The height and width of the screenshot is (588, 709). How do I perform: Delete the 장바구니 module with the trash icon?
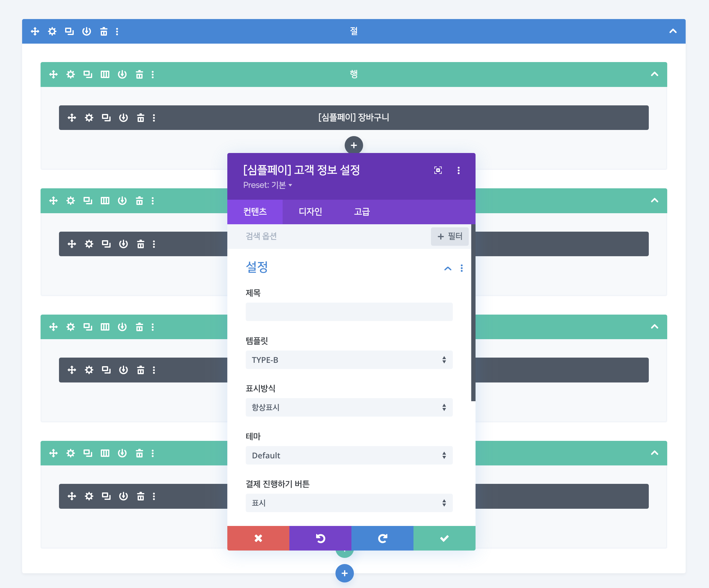click(140, 118)
